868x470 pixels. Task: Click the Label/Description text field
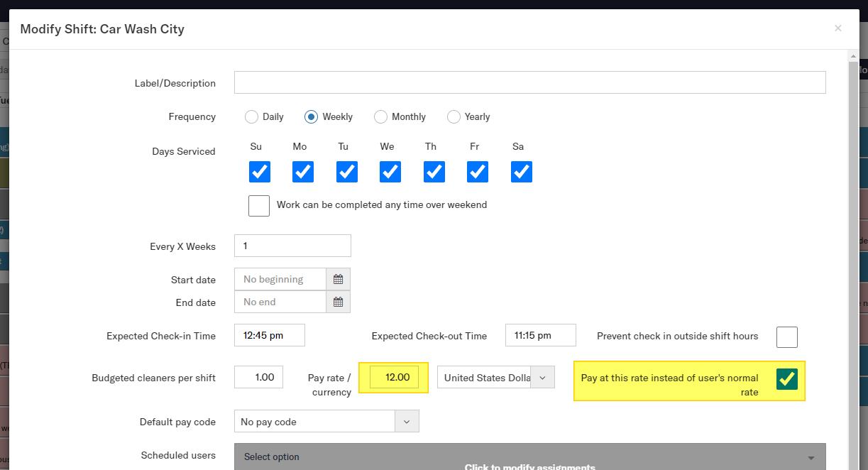coord(529,82)
